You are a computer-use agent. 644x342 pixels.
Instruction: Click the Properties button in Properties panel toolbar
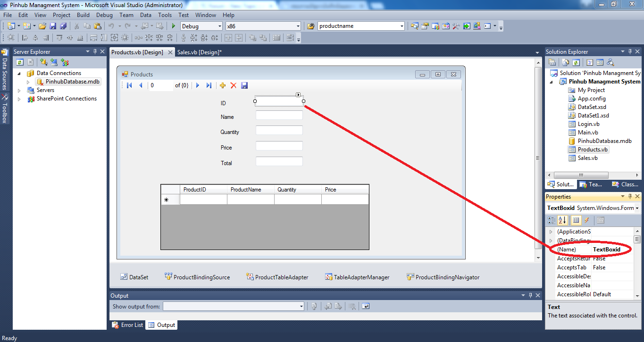point(576,220)
